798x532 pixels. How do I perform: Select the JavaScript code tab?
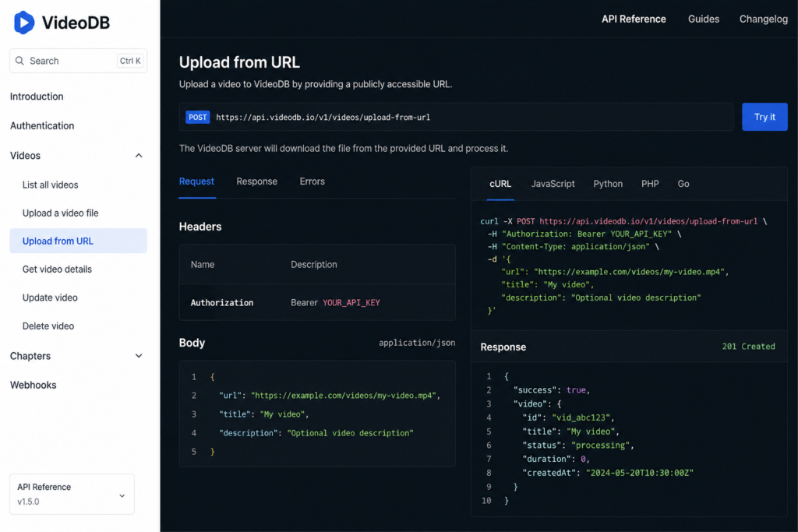pos(553,184)
